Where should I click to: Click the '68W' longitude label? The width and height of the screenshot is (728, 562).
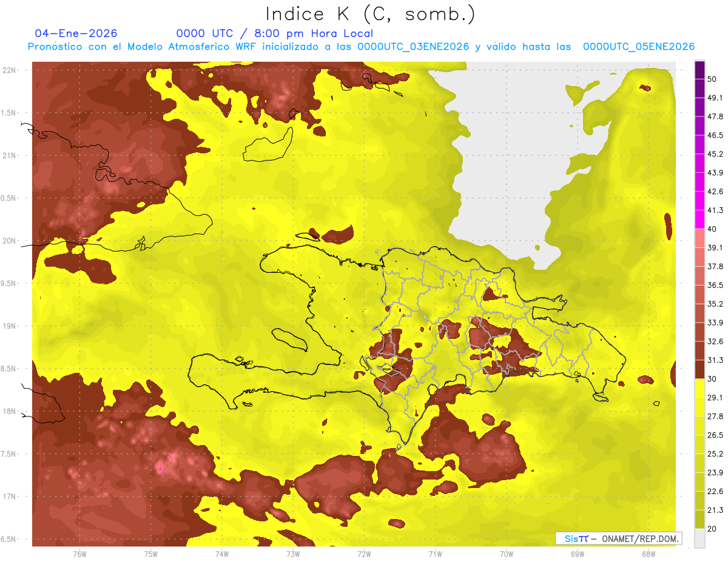tap(649, 554)
